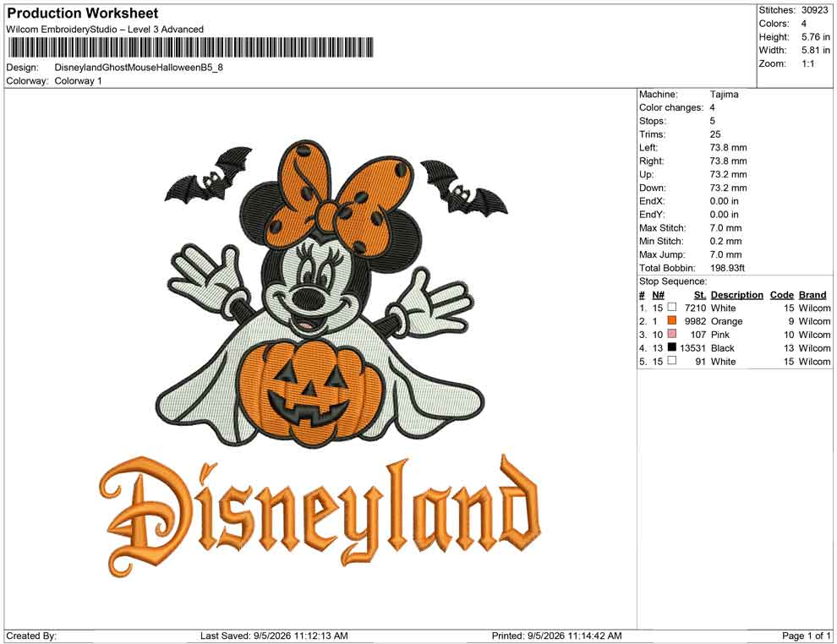This screenshot has width=837, height=644.
Task: Click the Trims value '25'
Action: (714, 134)
